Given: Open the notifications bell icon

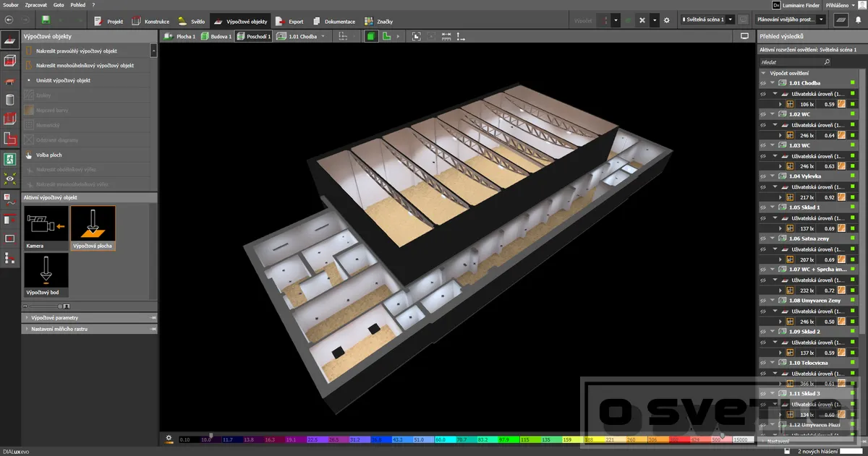Looking at the screenshot, I should [858, 20].
